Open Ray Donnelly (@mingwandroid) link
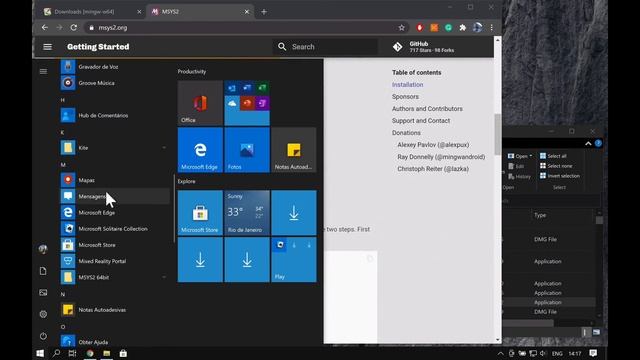 (441, 157)
